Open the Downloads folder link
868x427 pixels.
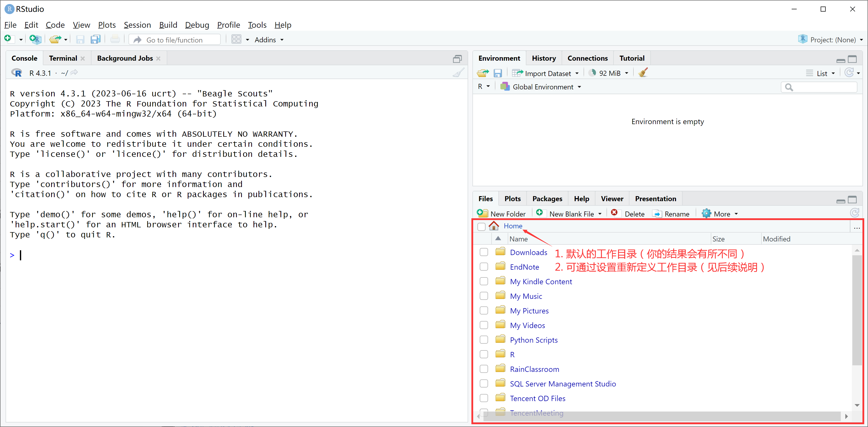pyautogui.click(x=528, y=252)
